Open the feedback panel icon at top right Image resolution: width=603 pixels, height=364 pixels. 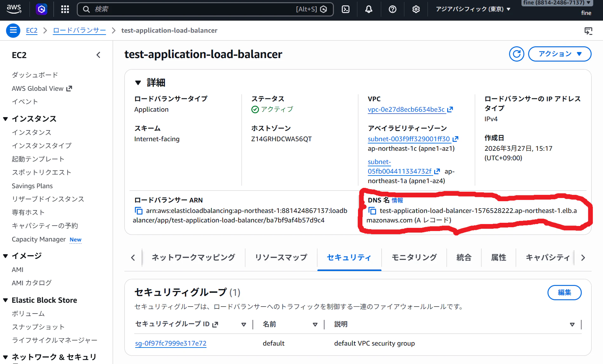click(x=588, y=31)
